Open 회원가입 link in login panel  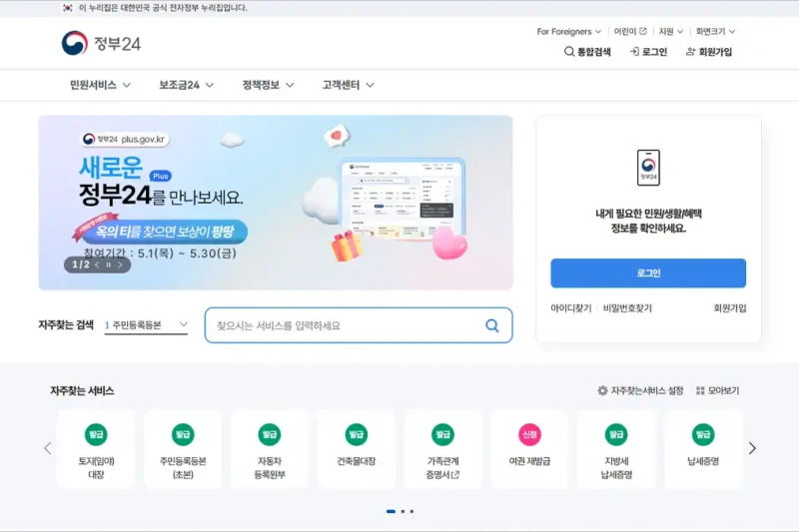[x=730, y=308]
